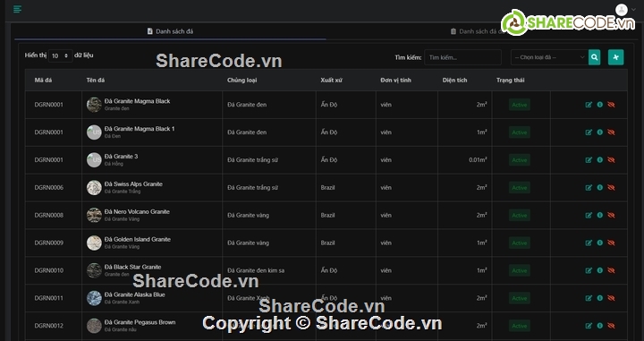Click the 'Tìm kiếm...' search input field
The image size is (644, 341).
click(x=463, y=57)
